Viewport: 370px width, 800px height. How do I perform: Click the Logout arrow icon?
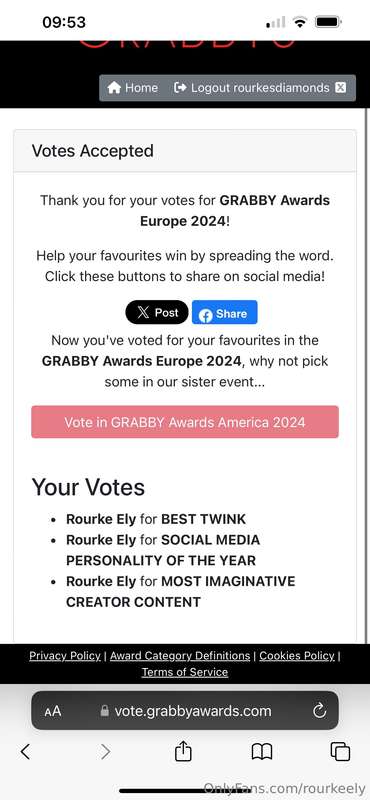coord(180,88)
